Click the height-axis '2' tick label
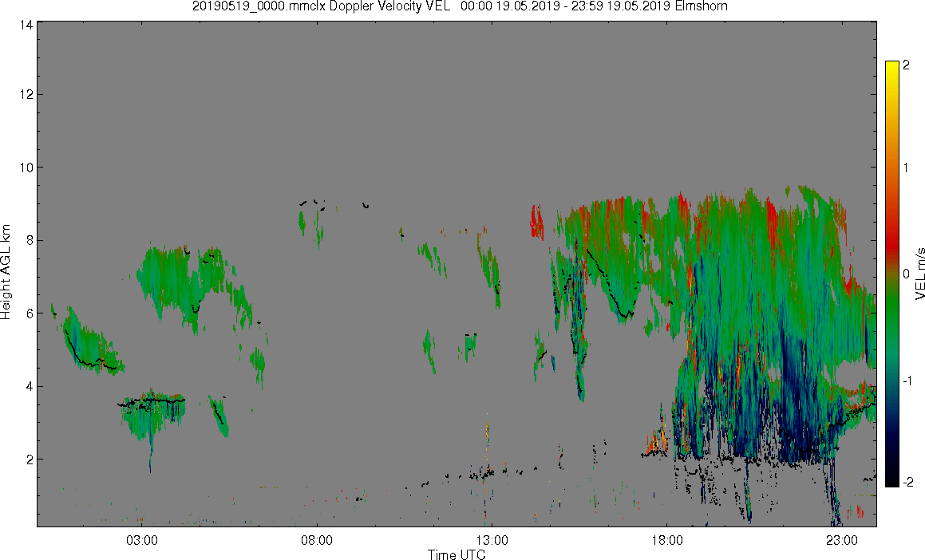Viewport: 925px width, 560px height. pyautogui.click(x=29, y=459)
